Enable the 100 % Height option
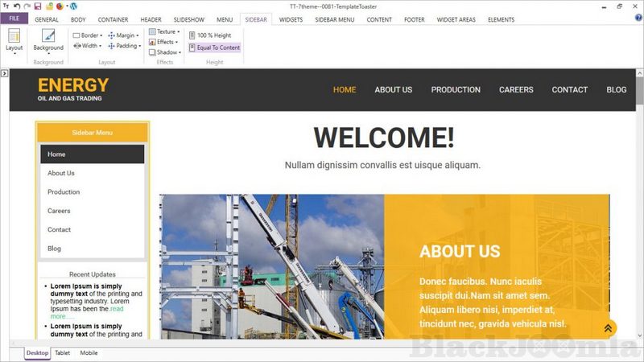644x362 pixels. (x=209, y=35)
